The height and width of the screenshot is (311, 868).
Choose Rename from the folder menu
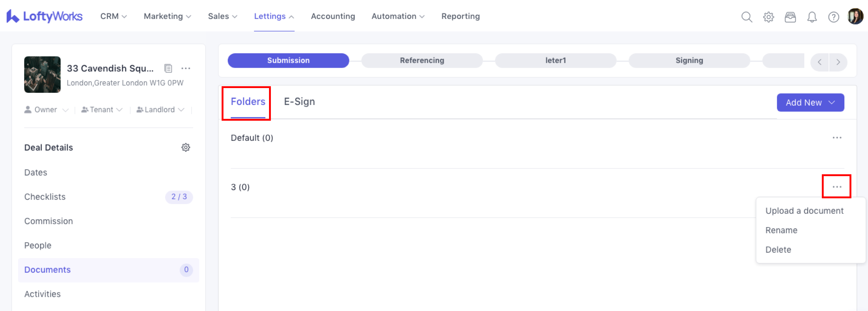click(x=781, y=230)
